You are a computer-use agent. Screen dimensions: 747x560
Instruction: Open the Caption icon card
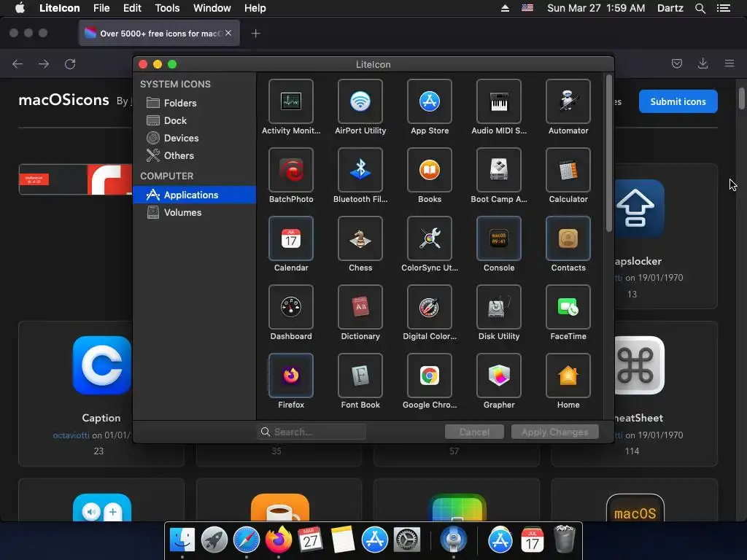[101, 393]
